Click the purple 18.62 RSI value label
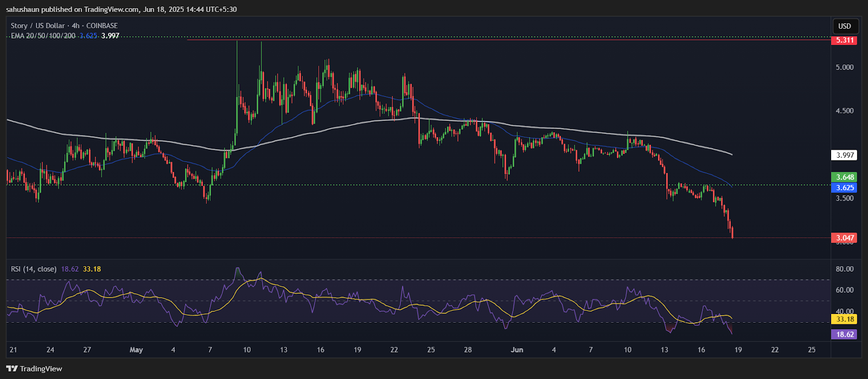 [x=845, y=335]
